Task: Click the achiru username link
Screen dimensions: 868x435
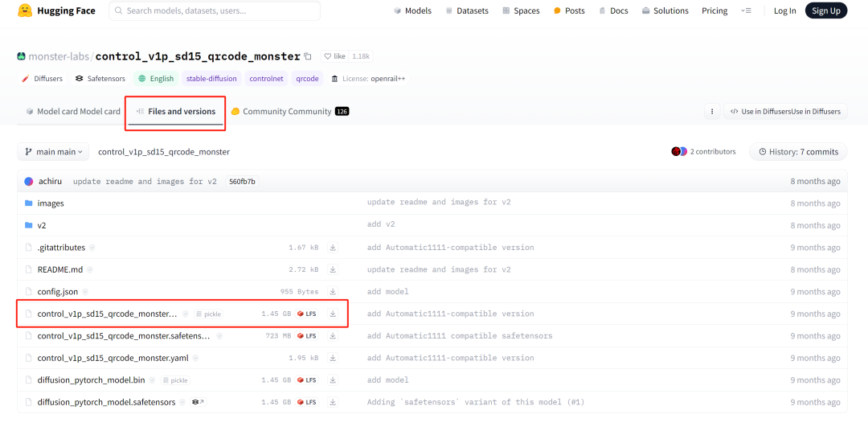Action: pyautogui.click(x=50, y=181)
